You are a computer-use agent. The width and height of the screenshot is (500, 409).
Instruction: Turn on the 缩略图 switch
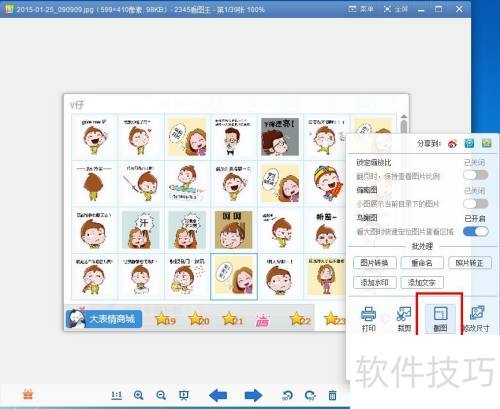pyautogui.click(x=476, y=203)
